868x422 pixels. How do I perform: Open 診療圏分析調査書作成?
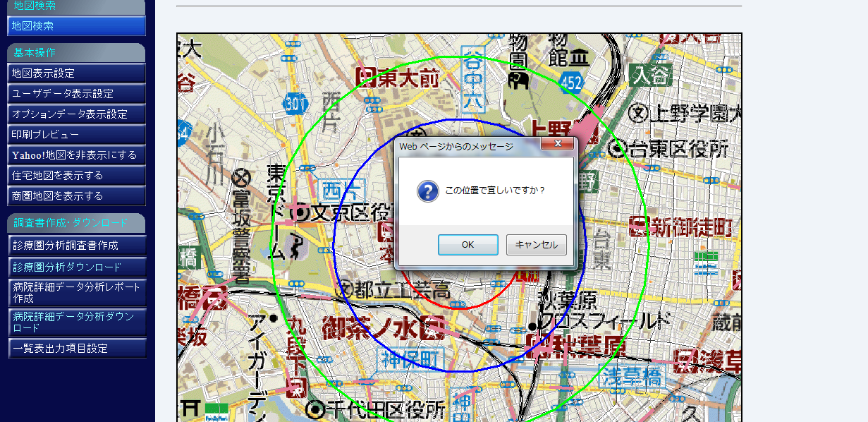(x=76, y=245)
